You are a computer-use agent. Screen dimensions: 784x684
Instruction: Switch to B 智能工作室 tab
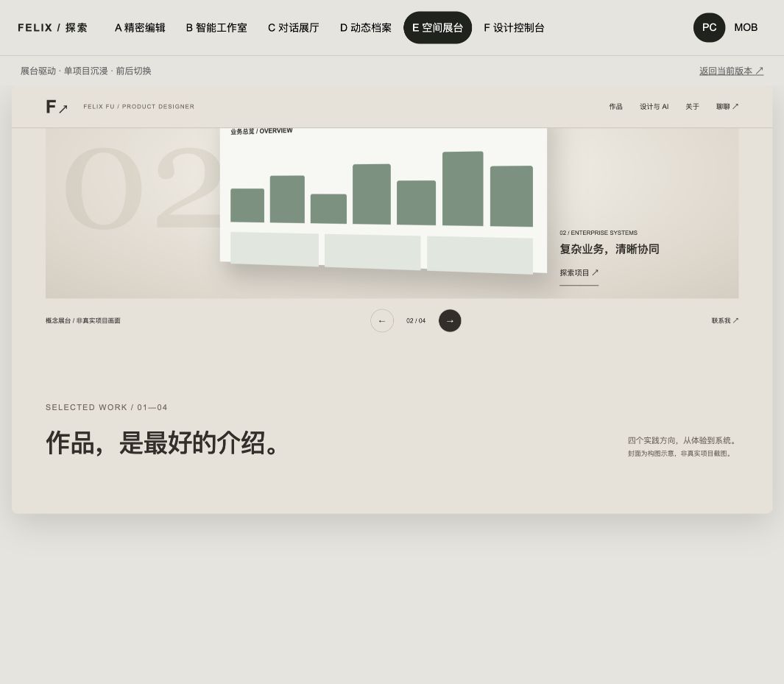(216, 27)
